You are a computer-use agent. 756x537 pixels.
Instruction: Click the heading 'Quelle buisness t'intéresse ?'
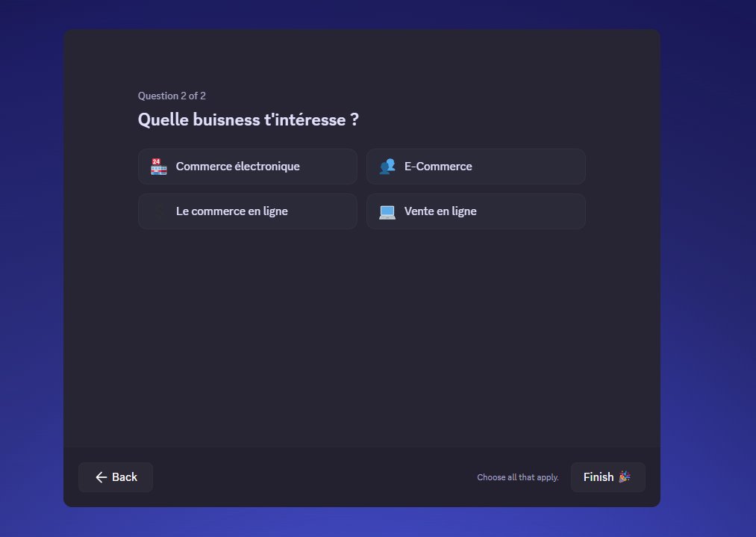(249, 119)
